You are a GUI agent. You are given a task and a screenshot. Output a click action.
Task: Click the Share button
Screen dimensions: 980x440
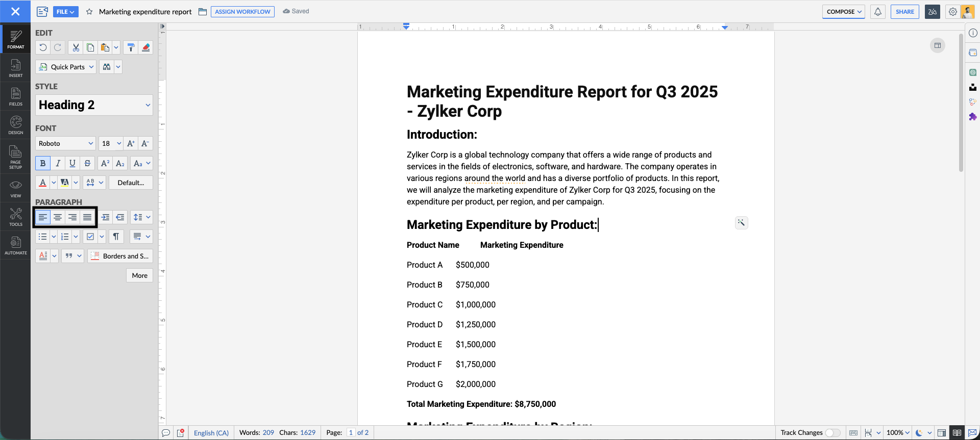click(x=904, y=12)
